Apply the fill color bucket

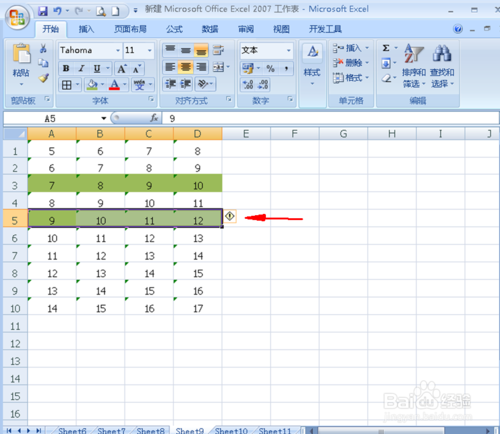click(x=92, y=85)
